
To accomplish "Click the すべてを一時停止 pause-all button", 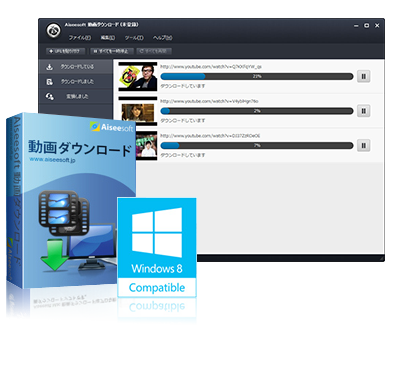I will [112, 51].
